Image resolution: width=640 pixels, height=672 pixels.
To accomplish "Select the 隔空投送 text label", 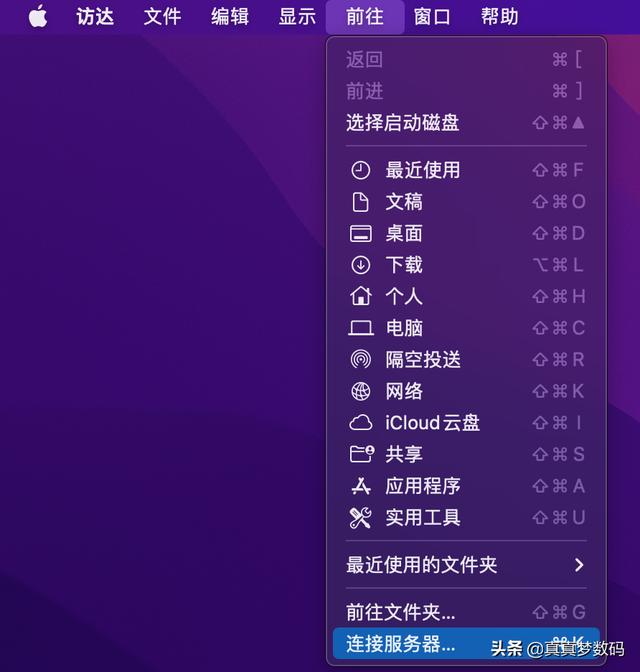I will tap(423, 360).
